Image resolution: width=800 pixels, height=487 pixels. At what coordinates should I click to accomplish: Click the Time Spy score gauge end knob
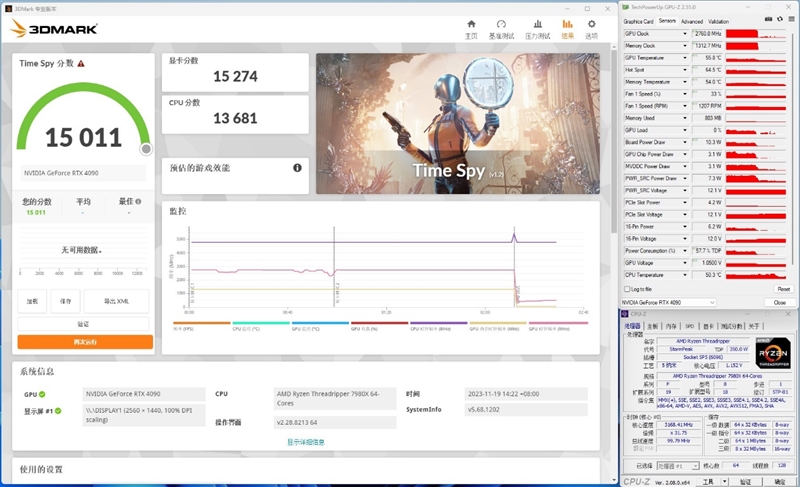[146, 149]
